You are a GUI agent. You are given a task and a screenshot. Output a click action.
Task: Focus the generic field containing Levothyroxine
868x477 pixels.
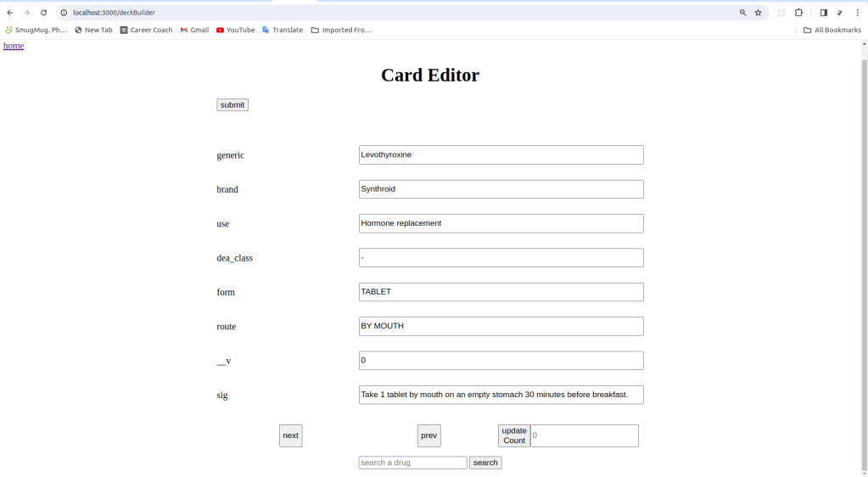point(501,155)
